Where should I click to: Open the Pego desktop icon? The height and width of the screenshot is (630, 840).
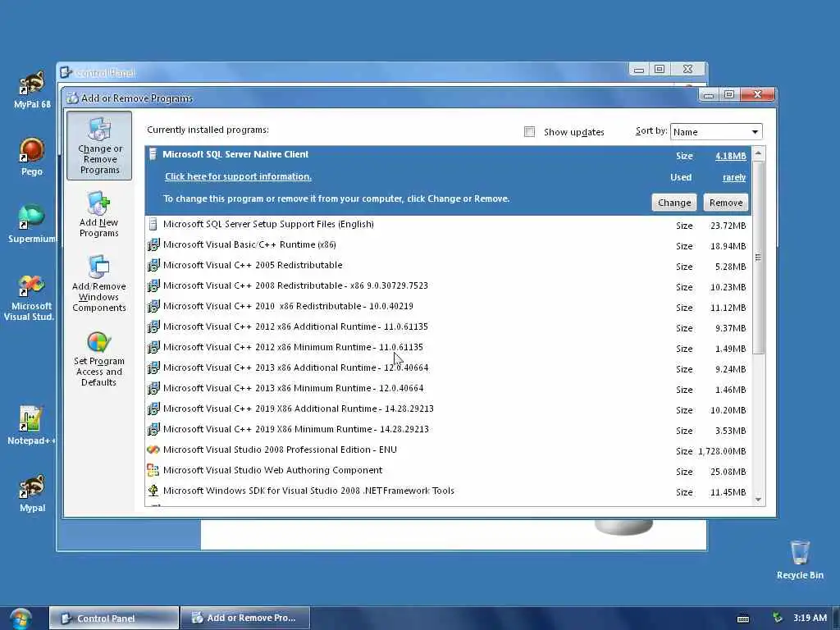(32, 157)
